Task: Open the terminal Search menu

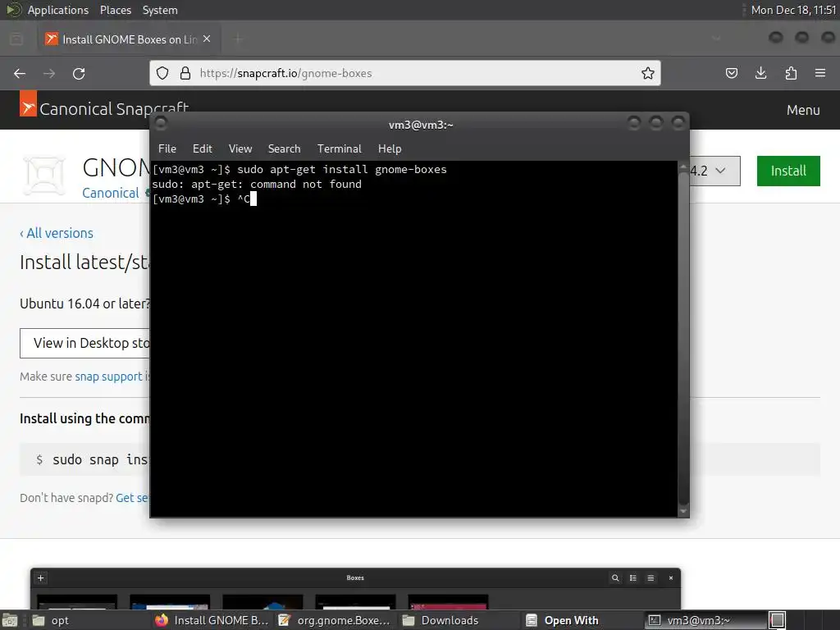Action: point(284,149)
